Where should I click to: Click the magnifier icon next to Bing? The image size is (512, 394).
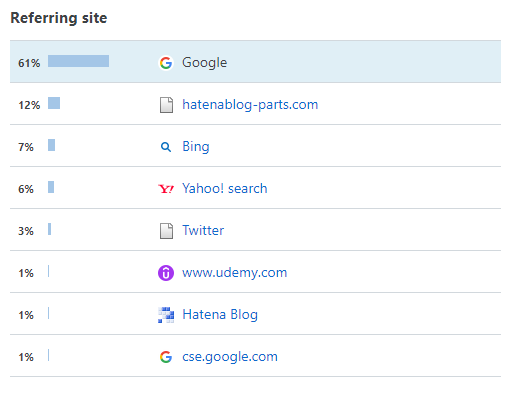tap(166, 147)
